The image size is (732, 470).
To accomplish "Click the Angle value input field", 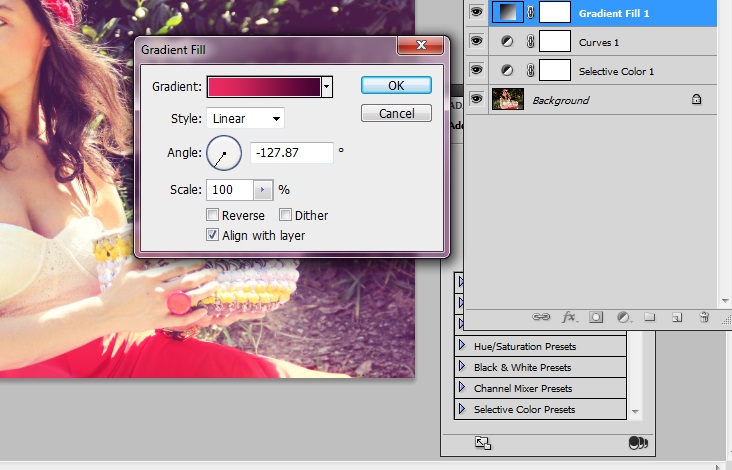I will (x=291, y=153).
